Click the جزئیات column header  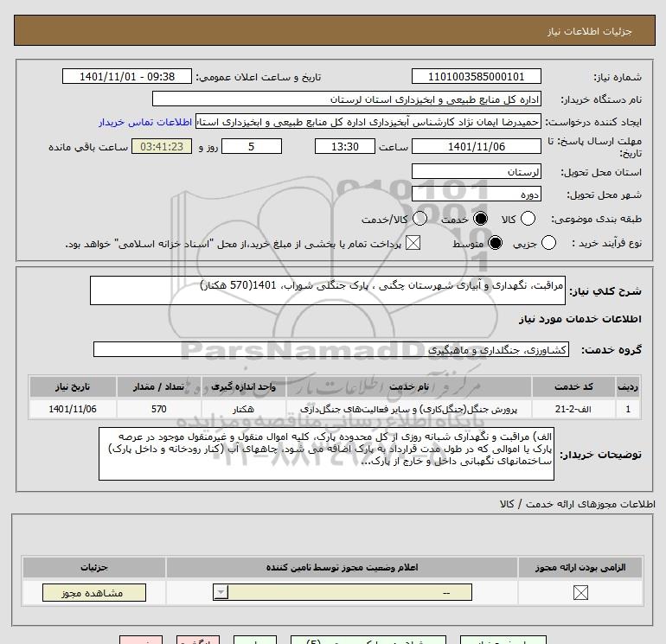tap(94, 568)
